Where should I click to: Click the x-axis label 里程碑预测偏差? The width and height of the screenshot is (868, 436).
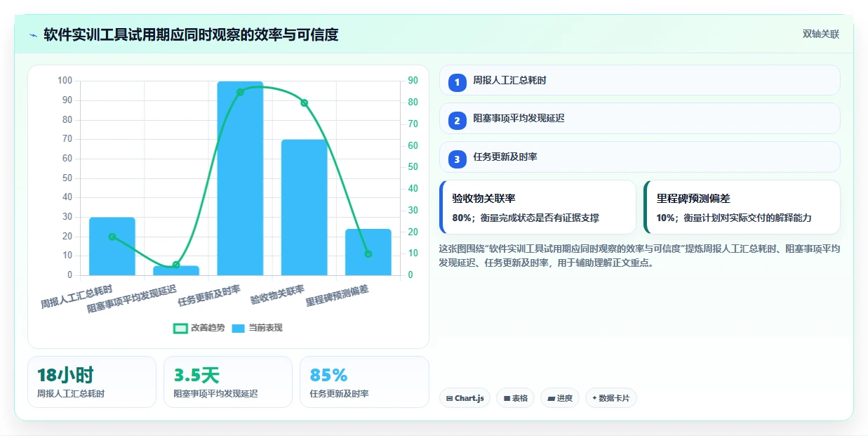tap(338, 296)
